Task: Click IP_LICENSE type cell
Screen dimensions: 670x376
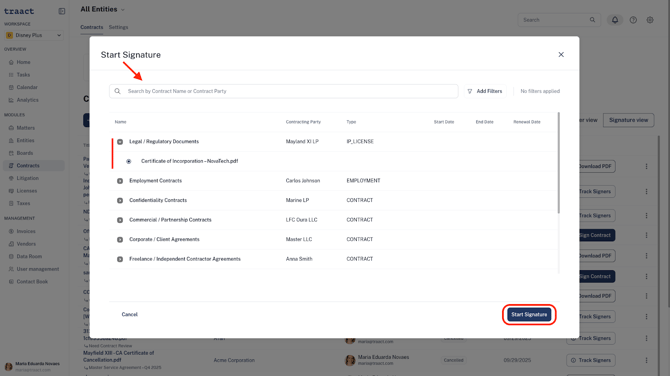Action: 360,141
